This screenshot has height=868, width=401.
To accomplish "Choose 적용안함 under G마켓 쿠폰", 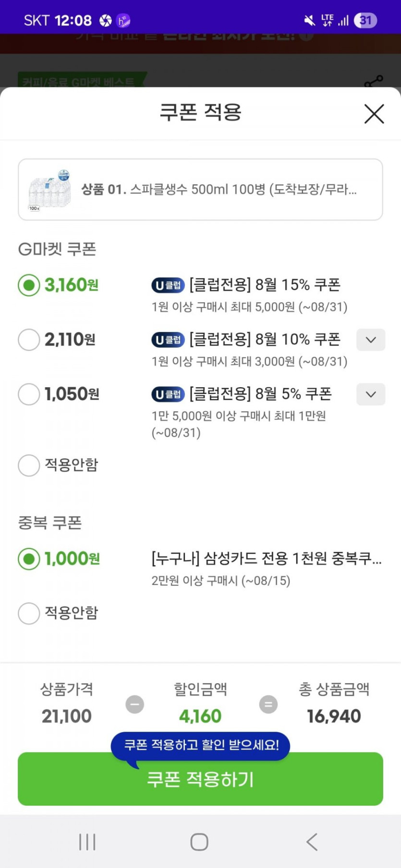I will (29, 465).
